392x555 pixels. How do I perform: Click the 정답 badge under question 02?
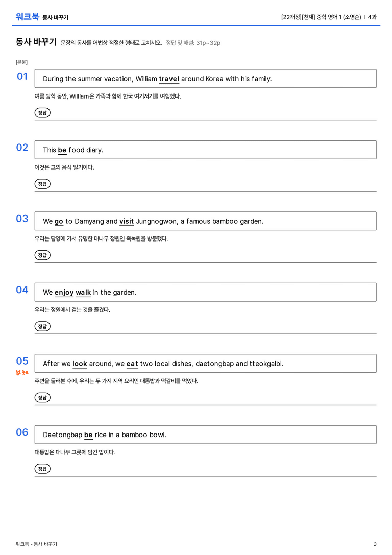click(42, 184)
